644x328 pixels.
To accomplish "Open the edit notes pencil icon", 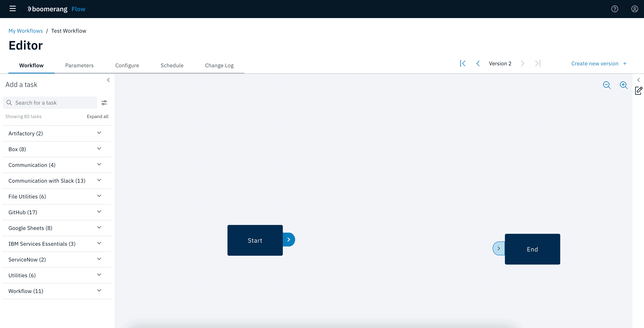I will pyautogui.click(x=639, y=91).
